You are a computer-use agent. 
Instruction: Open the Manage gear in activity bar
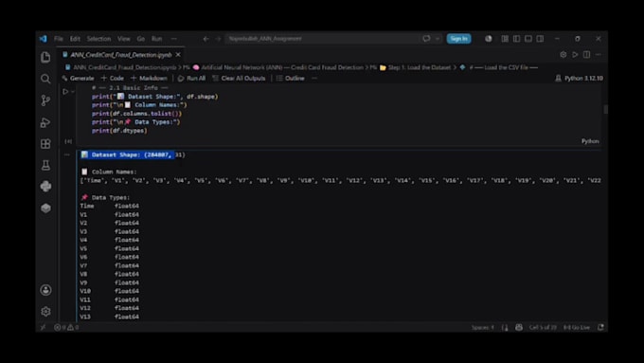pos(45,312)
